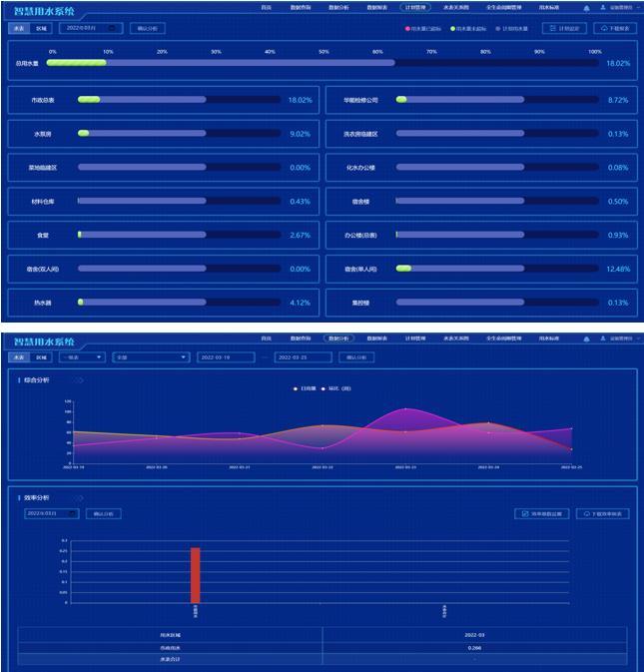Click the notification bell on the data analysis page
The height and width of the screenshot is (672, 644).
tap(586, 339)
